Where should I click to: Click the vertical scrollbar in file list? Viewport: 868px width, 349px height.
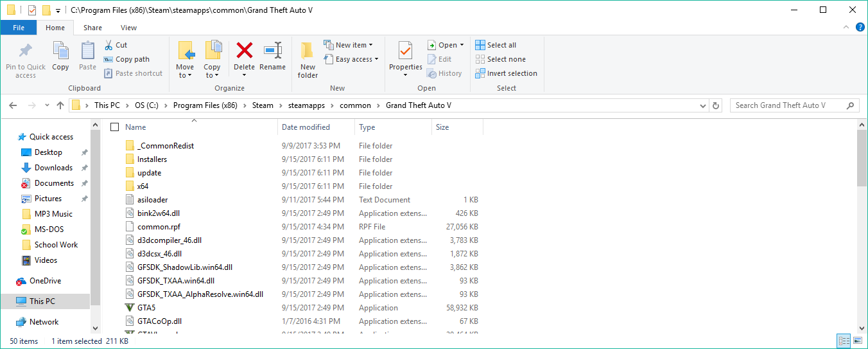(x=862, y=225)
